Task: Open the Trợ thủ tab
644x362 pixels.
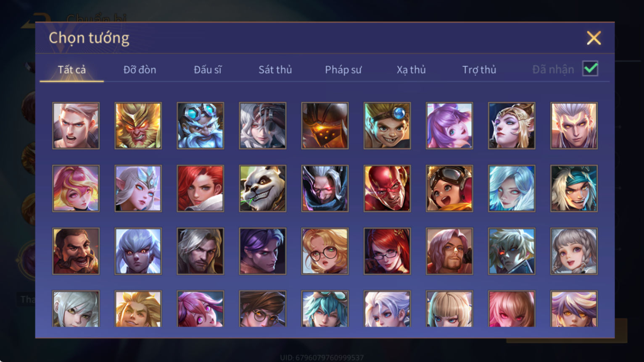Action: [x=479, y=70]
